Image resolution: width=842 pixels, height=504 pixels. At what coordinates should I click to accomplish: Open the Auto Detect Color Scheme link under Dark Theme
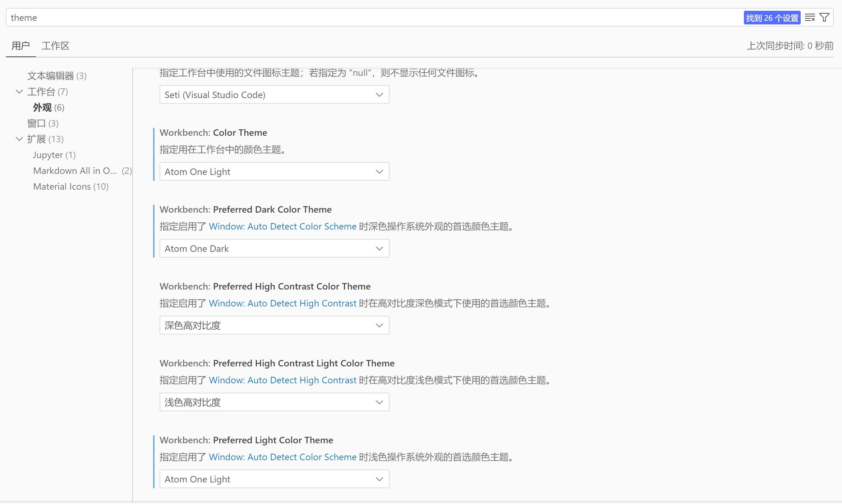click(282, 227)
